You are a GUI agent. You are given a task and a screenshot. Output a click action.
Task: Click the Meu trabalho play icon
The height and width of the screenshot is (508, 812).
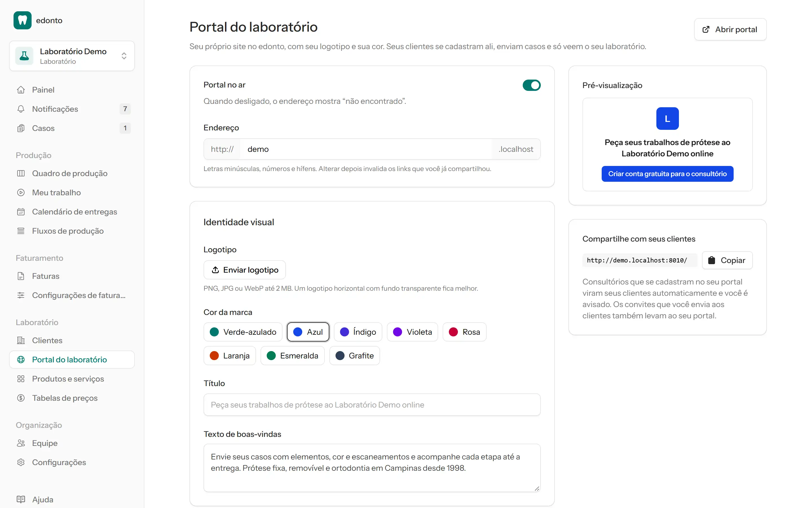click(21, 192)
